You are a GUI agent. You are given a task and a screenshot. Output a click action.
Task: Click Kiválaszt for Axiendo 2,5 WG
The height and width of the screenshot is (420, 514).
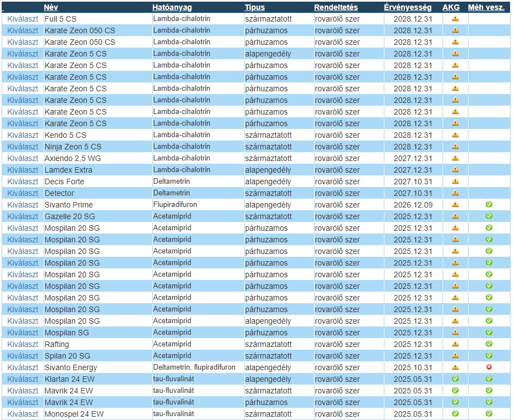(23, 159)
